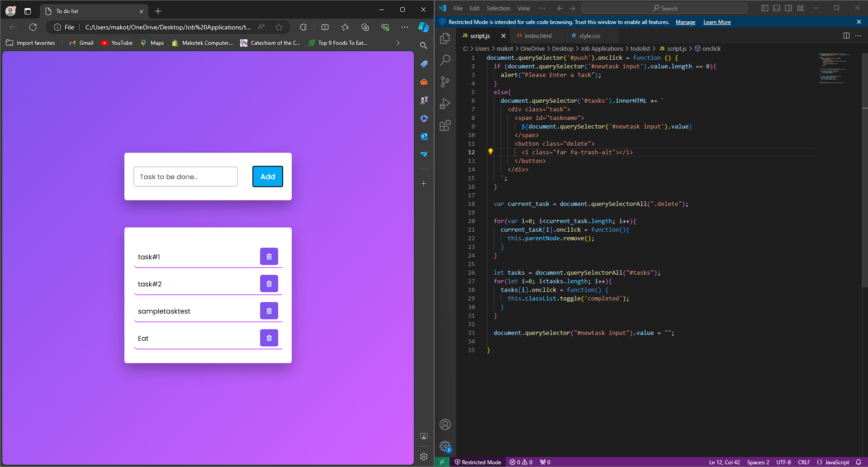Toggle the primary side bar layout

[x=765, y=8]
